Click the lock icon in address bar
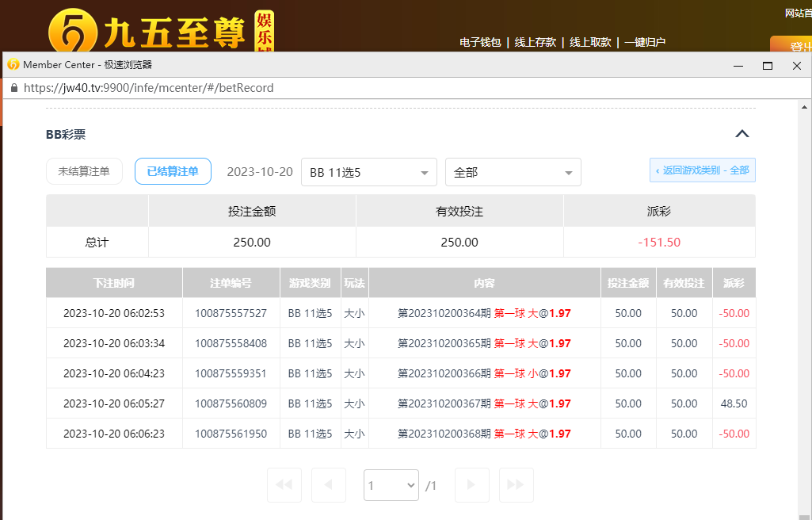Viewport: 812px width, 520px height. pyautogui.click(x=13, y=88)
